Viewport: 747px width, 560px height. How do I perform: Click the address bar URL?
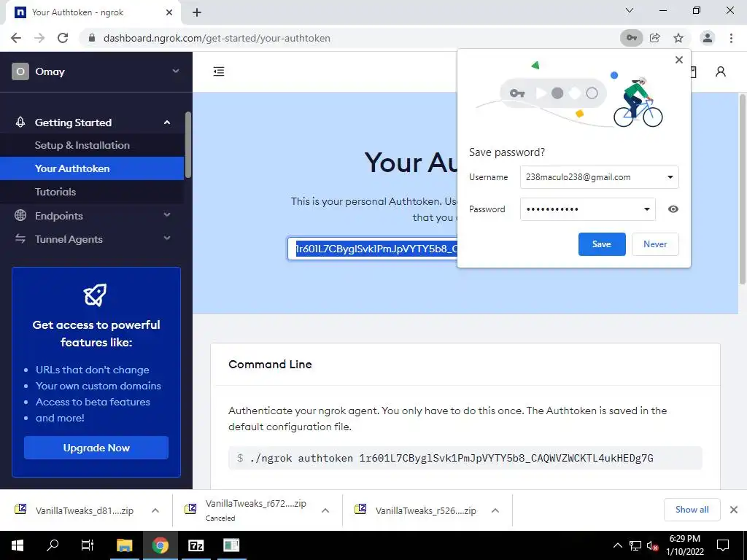(x=217, y=38)
